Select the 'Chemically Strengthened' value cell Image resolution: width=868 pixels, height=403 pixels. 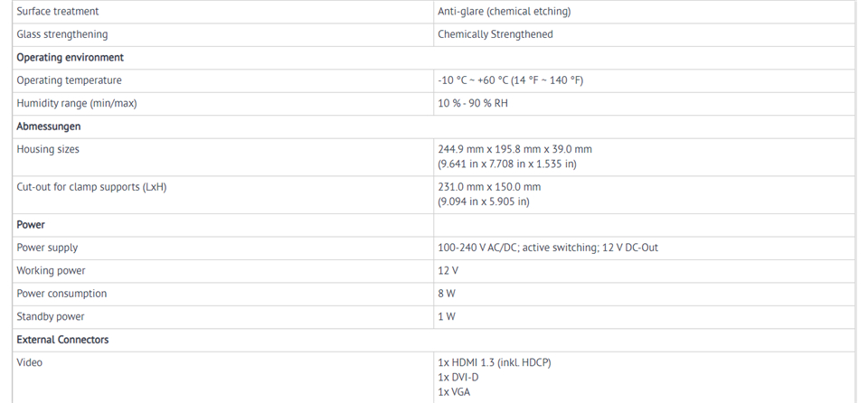coord(495,34)
